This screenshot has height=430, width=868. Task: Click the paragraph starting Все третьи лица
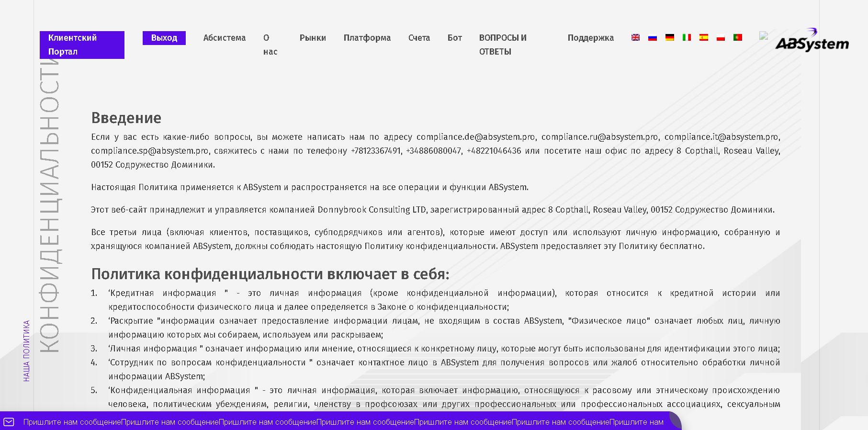pyautogui.click(x=436, y=239)
